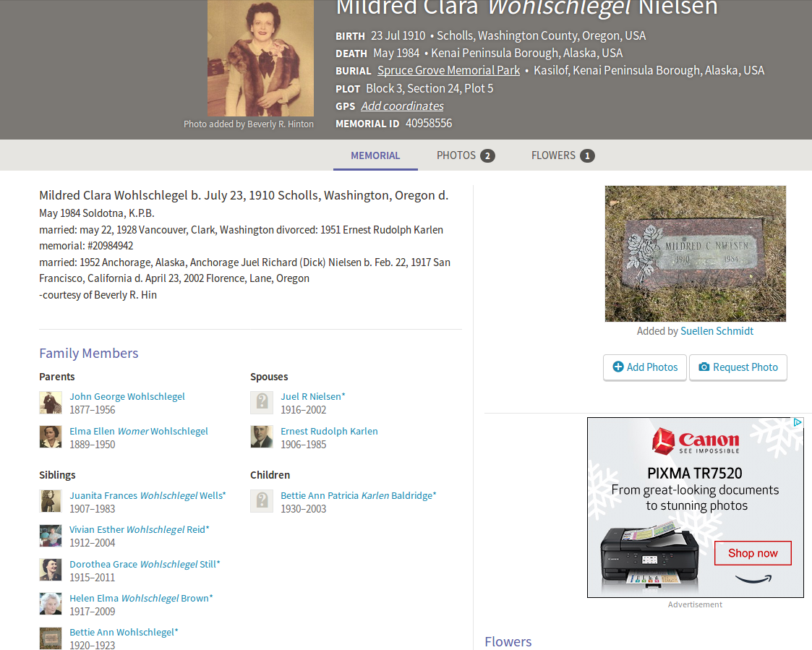Click the AdChoices icon on Canon ad
This screenshot has width=812, height=650.
point(798,423)
